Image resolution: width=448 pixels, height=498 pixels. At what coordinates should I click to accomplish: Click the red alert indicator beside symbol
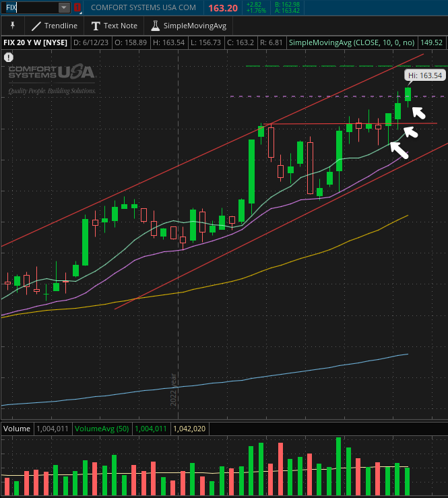(x=77, y=7)
